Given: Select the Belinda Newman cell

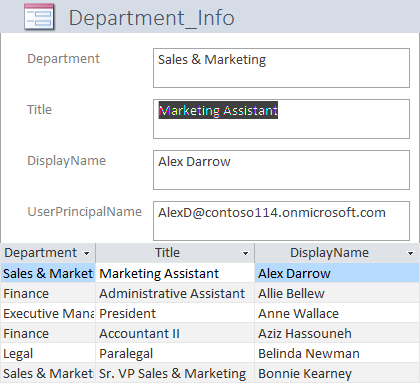Looking at the screenshot, I should tap(337, 353).
